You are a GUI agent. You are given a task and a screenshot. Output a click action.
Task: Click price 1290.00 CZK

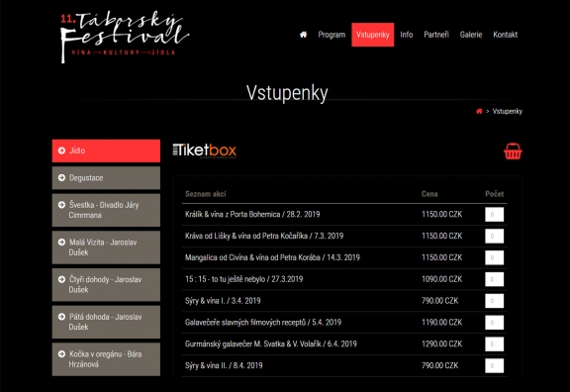pyautogui.click(x=441, y=343)
